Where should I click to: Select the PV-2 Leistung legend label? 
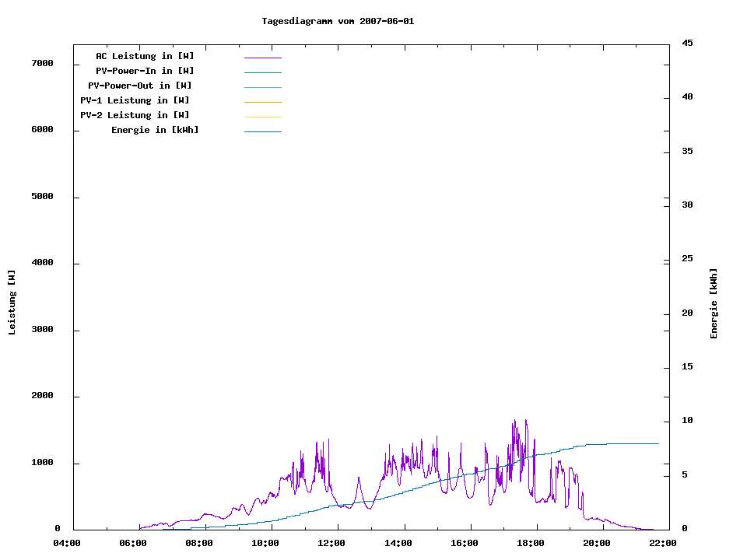[135, 115]
